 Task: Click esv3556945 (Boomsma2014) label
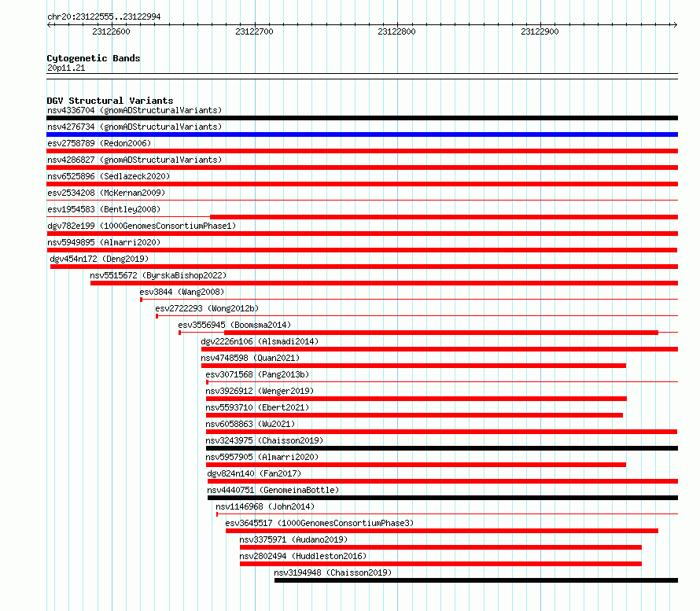234,325
